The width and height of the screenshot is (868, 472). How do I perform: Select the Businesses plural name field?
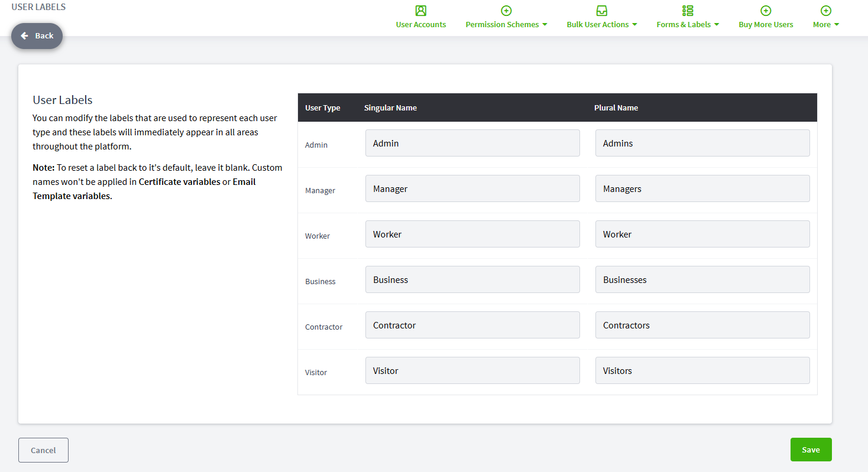[702, 279]
